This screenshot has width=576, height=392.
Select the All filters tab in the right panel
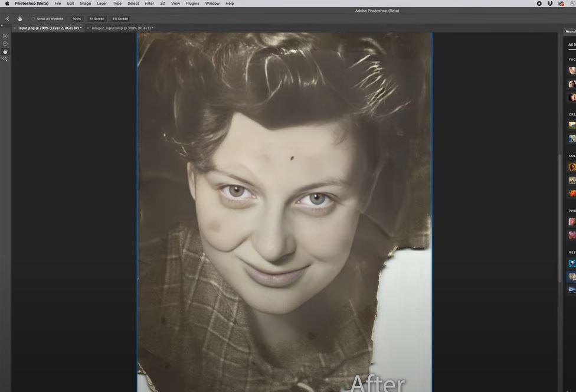(571, 45)
